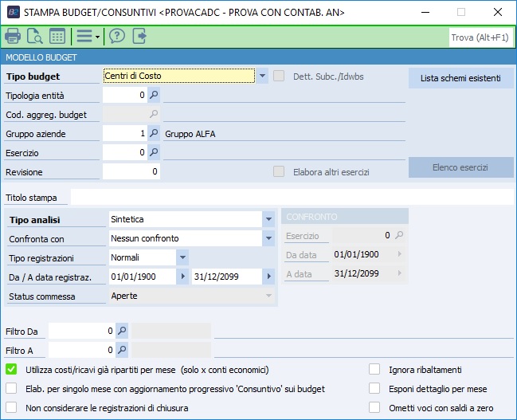
Task: Expand the Tipo budget dropdown
Action: coord(262,77)
